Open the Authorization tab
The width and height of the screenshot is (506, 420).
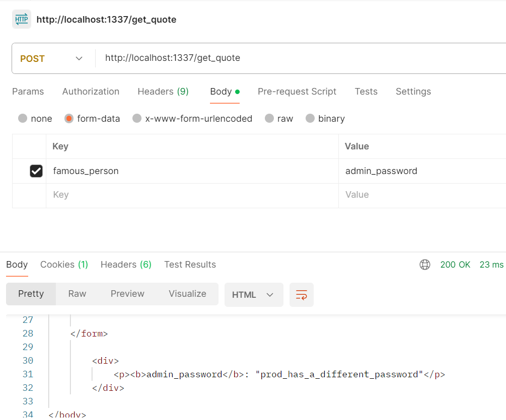(91, 92)
